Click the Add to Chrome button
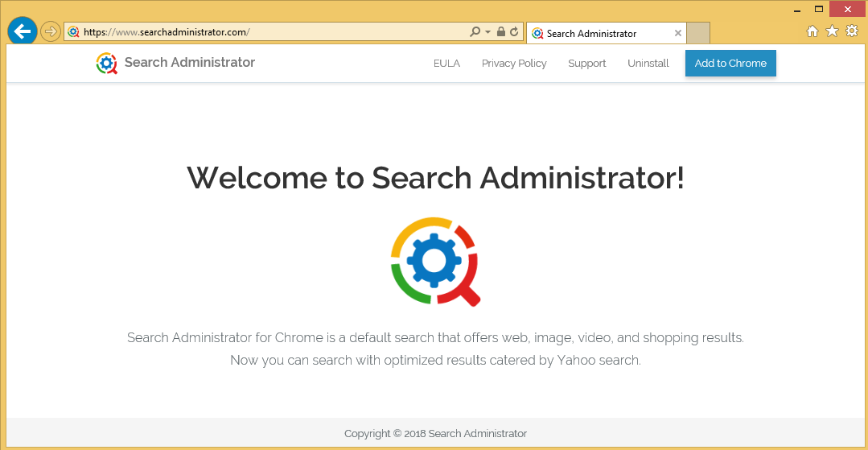 point(730,63)
